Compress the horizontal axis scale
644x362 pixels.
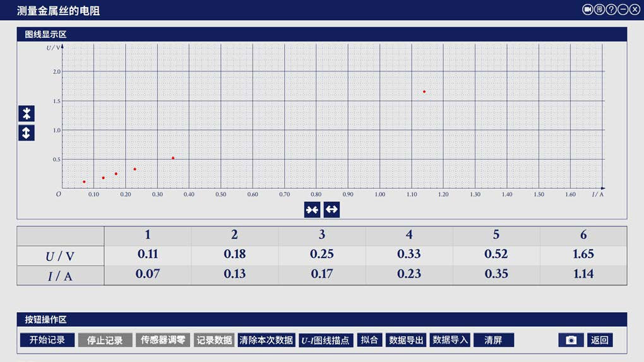click(312, 209)
